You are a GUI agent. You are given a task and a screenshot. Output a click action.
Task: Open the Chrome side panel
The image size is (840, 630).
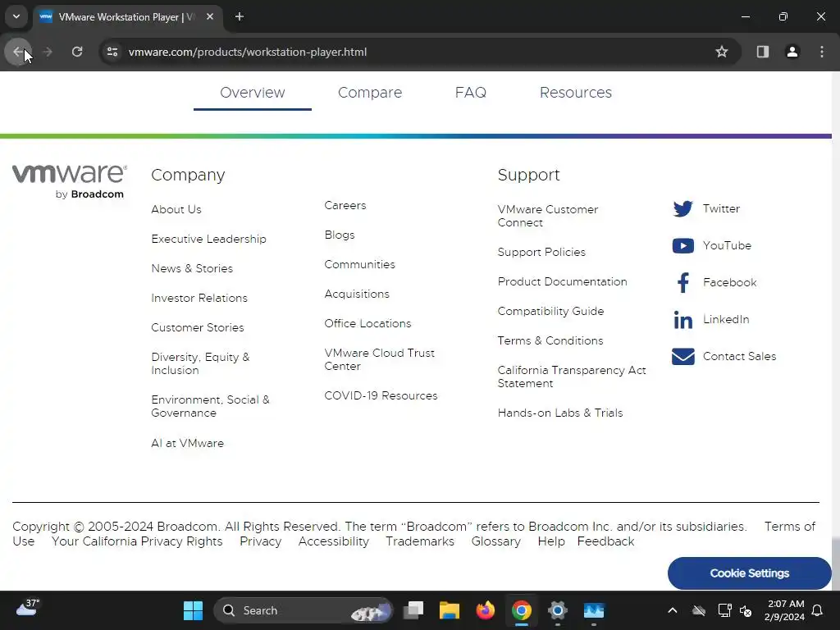[763, 52]
